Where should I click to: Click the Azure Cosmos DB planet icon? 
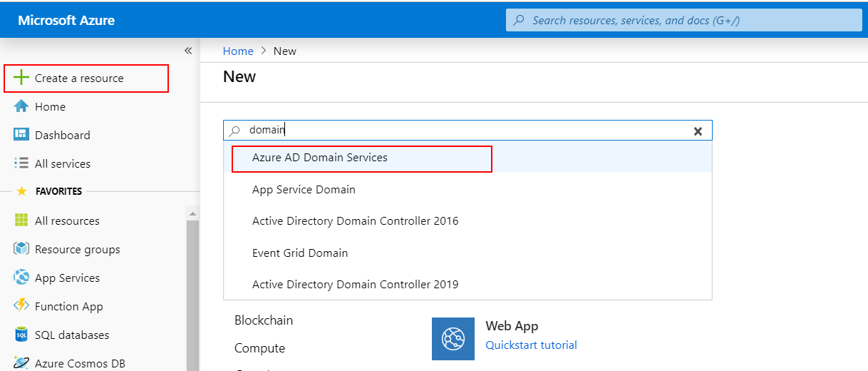(21, 363)
